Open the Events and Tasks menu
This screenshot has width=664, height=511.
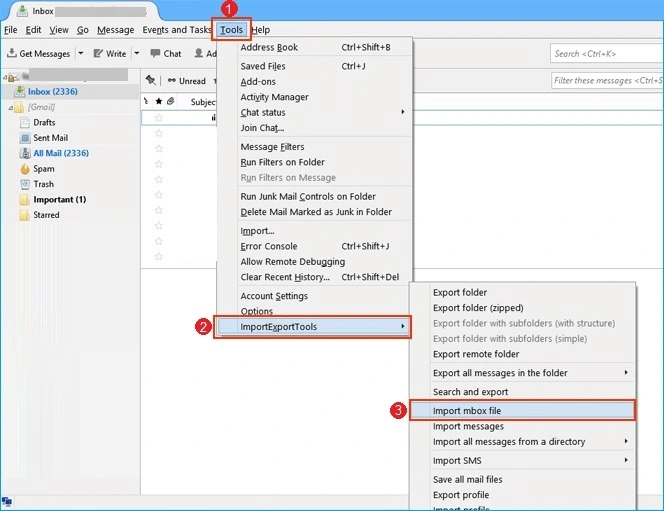coord(177,30)
